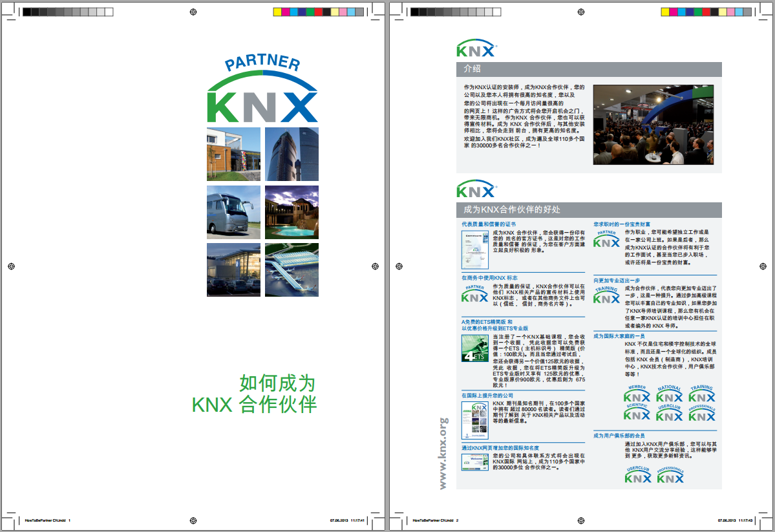Screen dimensions: 775x532
Task: Select the KNX National badge logo
Action: click(x=669, y=395)
